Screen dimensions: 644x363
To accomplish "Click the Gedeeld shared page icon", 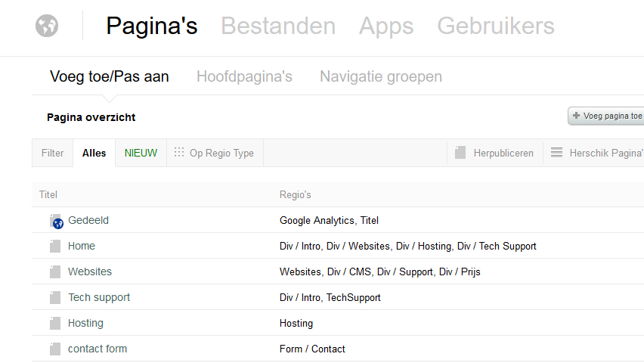I will pyautogui.click(x=55, y=221).
